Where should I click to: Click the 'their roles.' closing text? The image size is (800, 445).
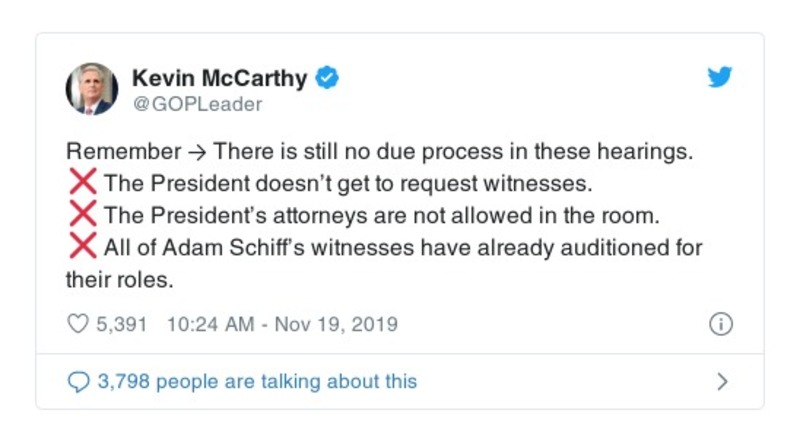tap(120, 280)
